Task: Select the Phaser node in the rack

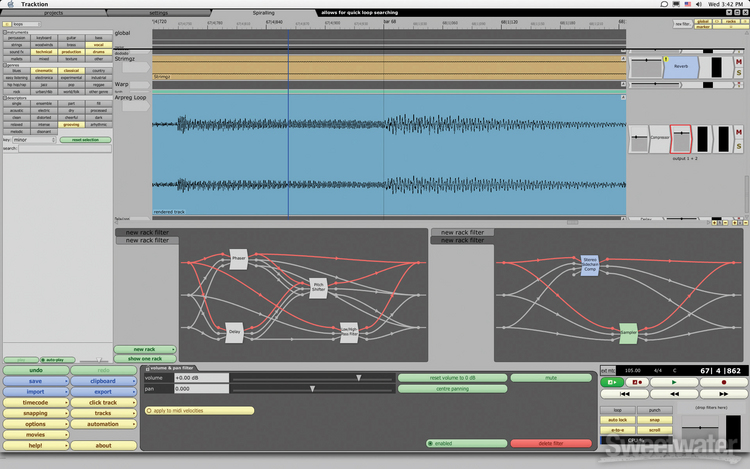Action: click(x=238, y=259)
